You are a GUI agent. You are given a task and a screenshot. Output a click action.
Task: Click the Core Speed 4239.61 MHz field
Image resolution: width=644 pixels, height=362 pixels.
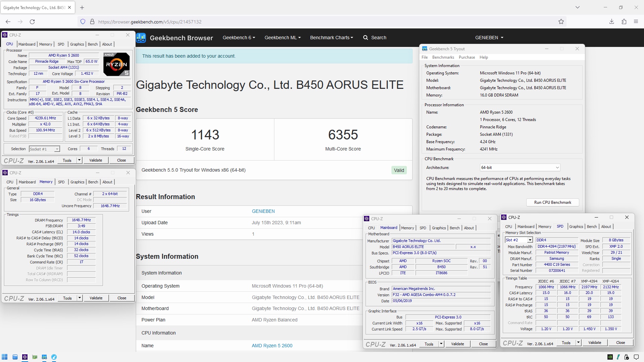point(45,118)
